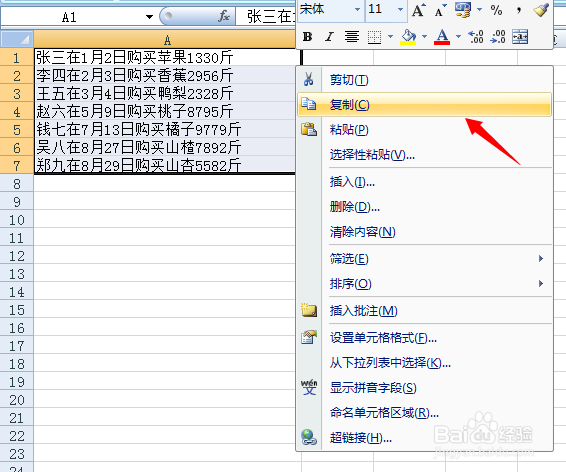Open the Name Box dropdown arrow
The height and width of the screenshot is (472, 566).
[149, 17]
